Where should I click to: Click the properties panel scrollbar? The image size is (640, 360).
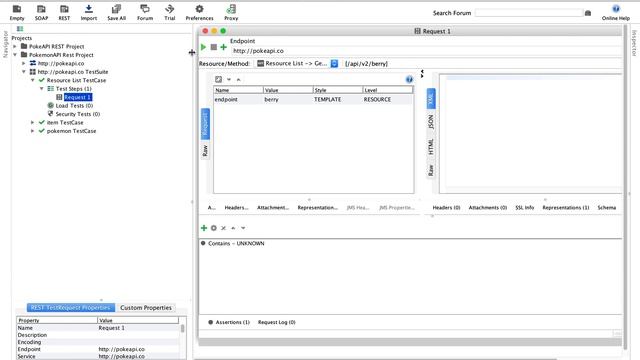click(182, 329)
